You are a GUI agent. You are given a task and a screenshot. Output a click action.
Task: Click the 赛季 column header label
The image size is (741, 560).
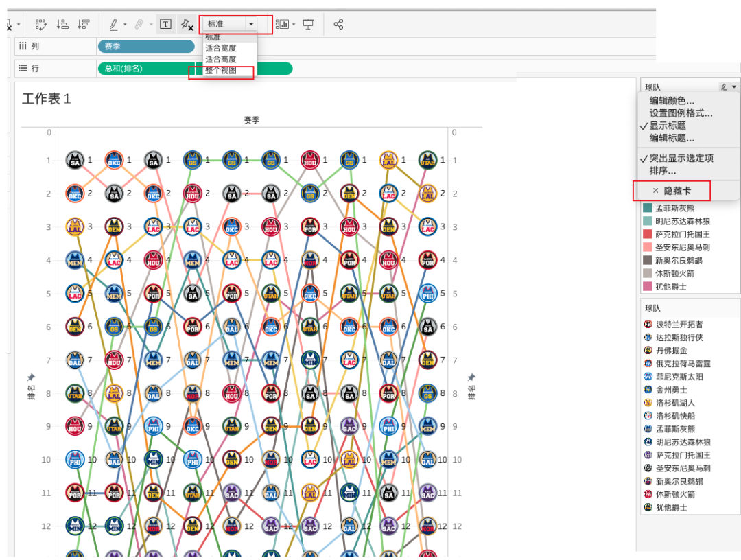pyautogui.click(x=251, y=120)
